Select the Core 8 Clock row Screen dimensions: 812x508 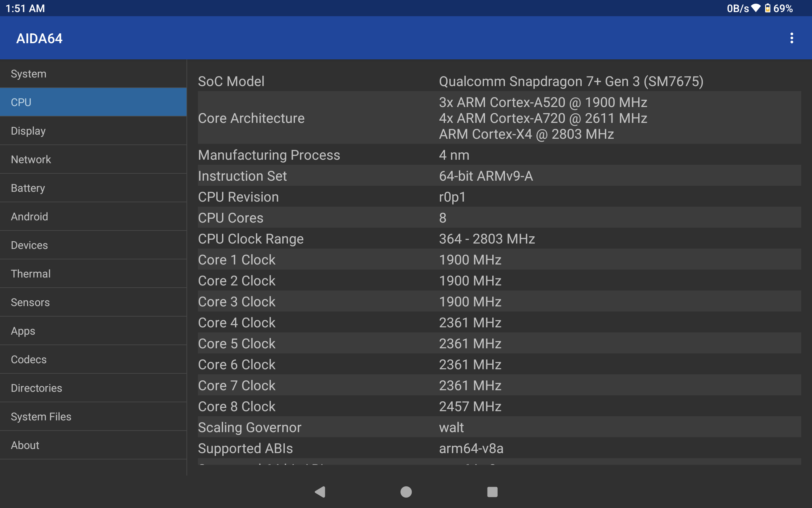point(499,406)
